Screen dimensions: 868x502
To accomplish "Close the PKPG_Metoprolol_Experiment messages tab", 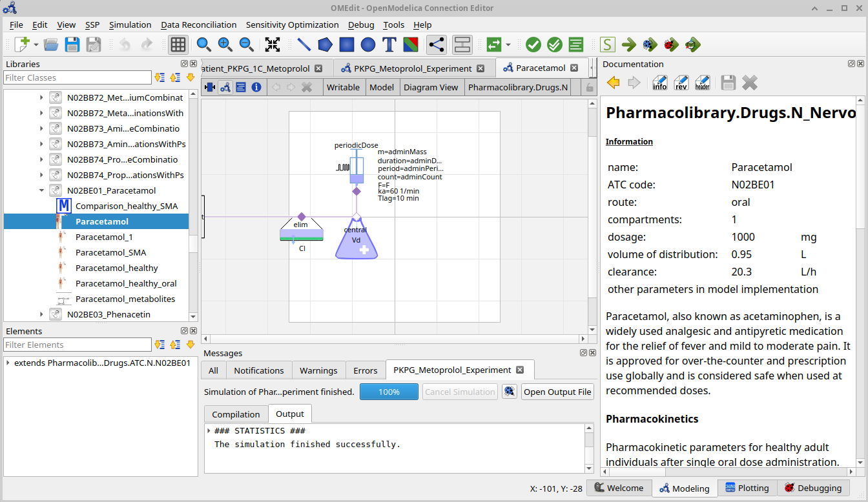I will pyautogui.click(x=520, y=370).
